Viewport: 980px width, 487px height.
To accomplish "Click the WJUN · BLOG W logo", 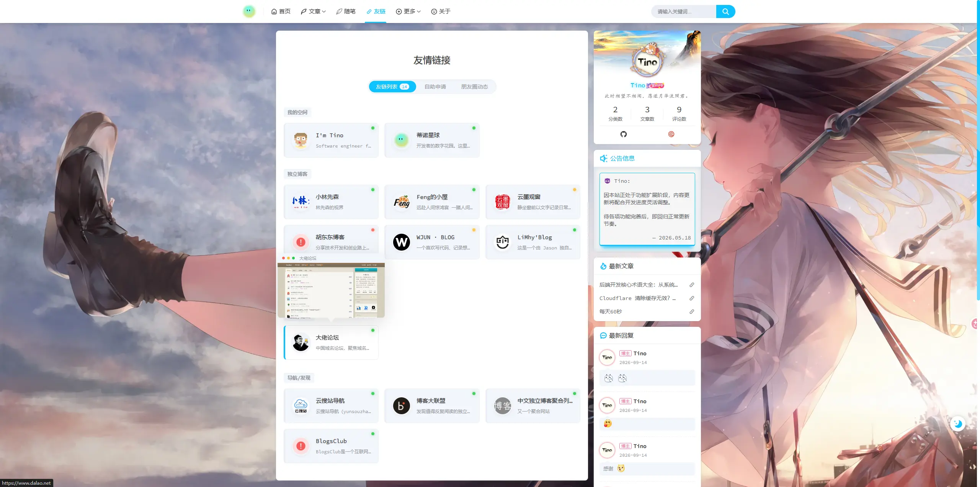I will [x=401, y=242].
